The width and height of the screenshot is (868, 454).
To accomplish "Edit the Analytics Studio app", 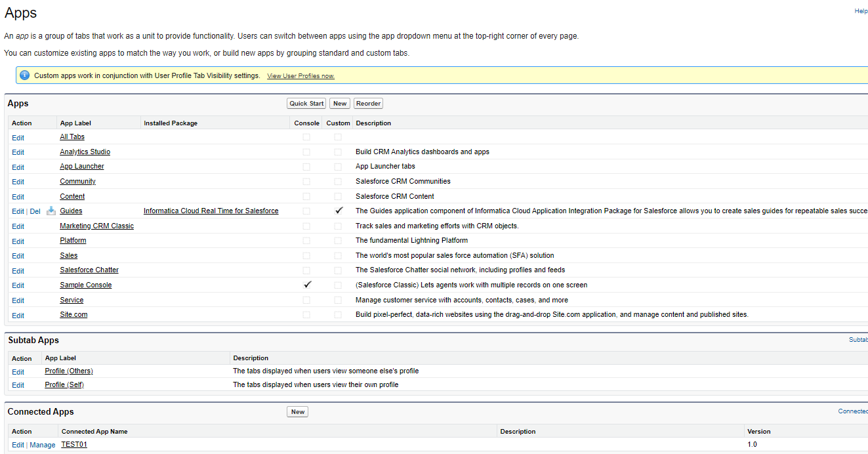I will (18, 152).
